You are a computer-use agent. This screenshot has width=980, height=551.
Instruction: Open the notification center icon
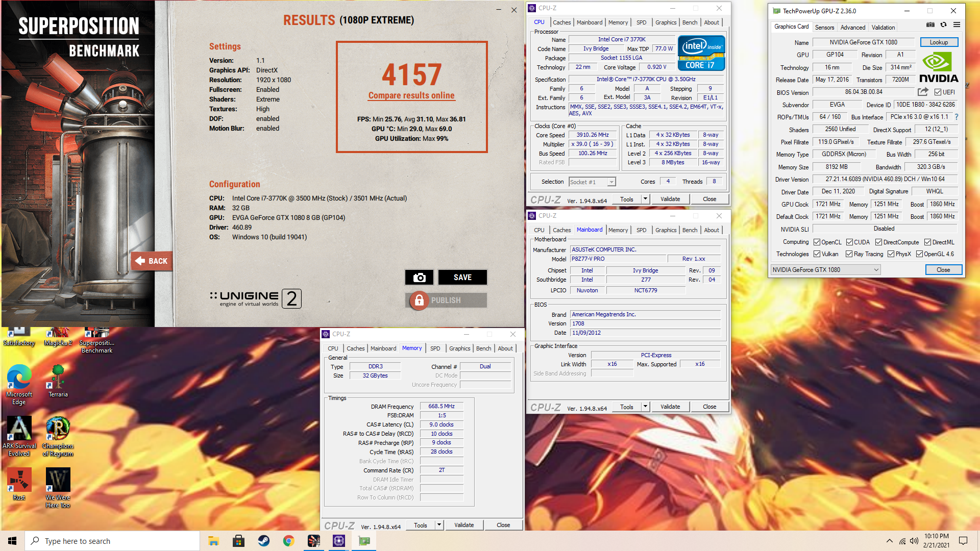click(963, 541)
